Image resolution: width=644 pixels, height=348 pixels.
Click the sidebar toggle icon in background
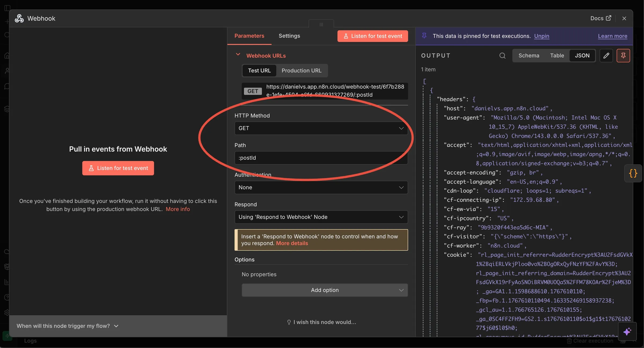coord(7,8)
